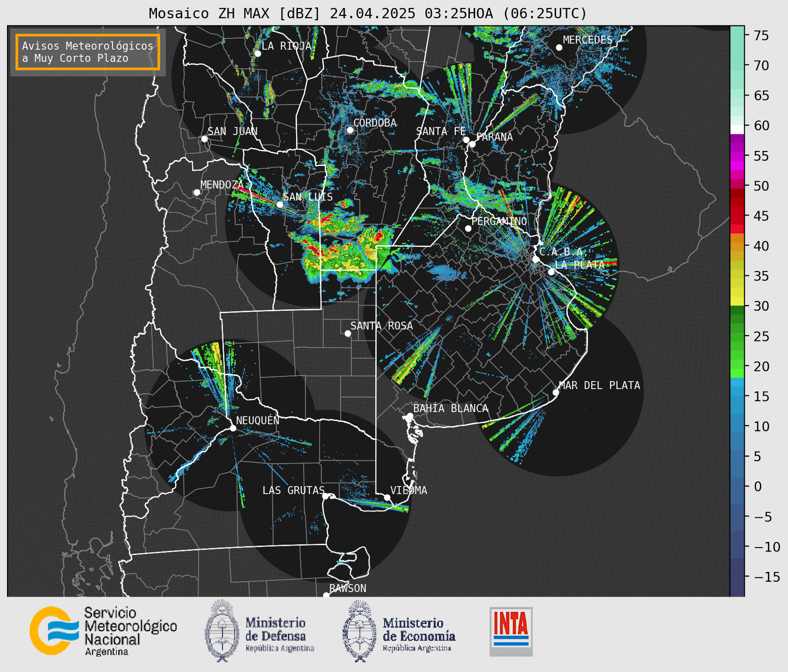Click the BAHÍA BLANCA city marker
The height and width of the screenshot is (672, 788).
pos(410,416)
